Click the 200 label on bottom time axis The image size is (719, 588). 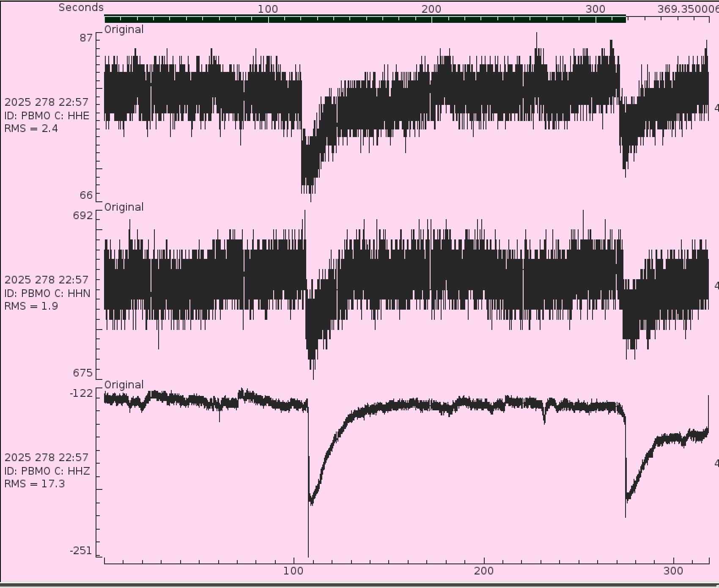483,571
